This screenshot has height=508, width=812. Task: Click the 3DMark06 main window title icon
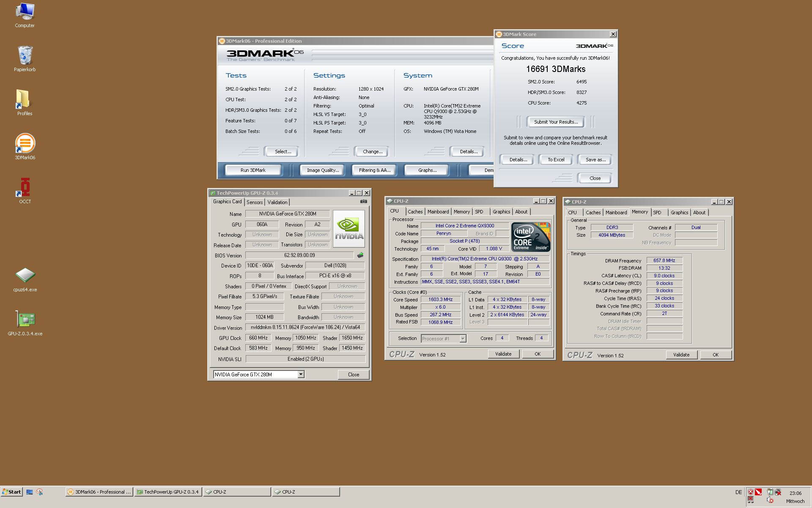[222, 41]
